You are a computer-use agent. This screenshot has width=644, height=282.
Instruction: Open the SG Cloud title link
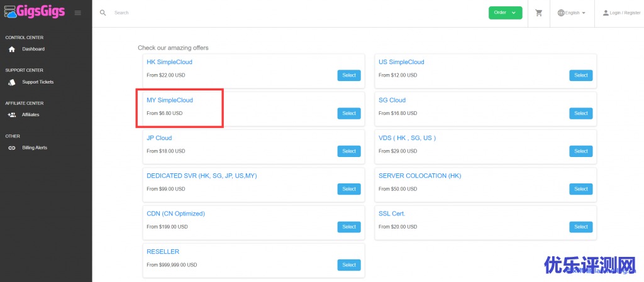coord(392,100)
